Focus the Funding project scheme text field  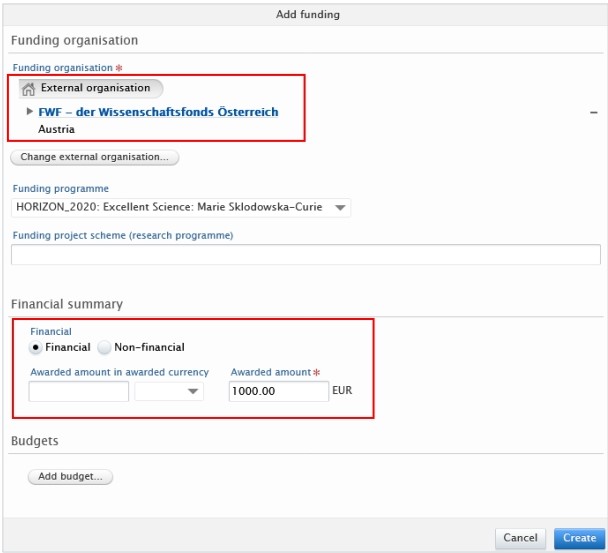[x=305, y=255]
